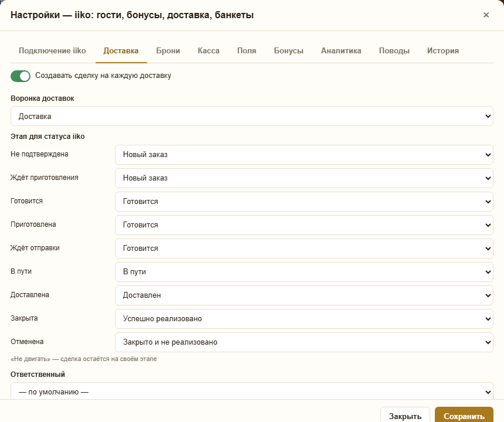Click the 'Закрыть' button
The height and width of the screenshot is (422, 504).
coord(405,415)
